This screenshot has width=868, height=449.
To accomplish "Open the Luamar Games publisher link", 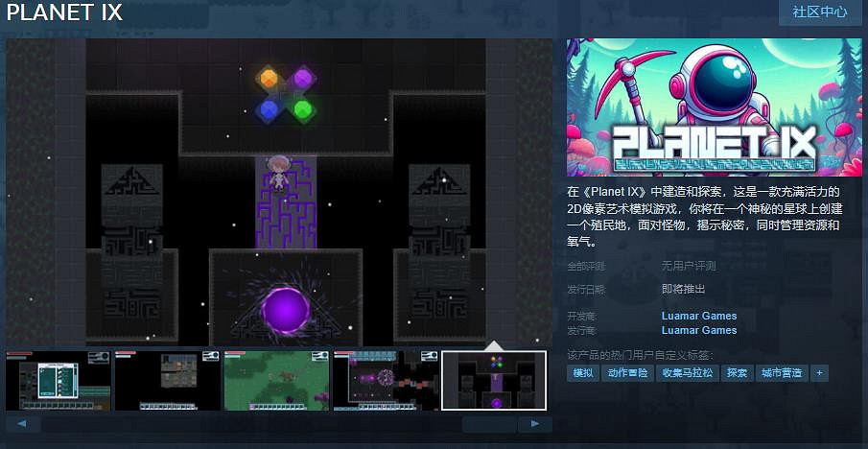I will pyautogui.click(x=699, y=330).
